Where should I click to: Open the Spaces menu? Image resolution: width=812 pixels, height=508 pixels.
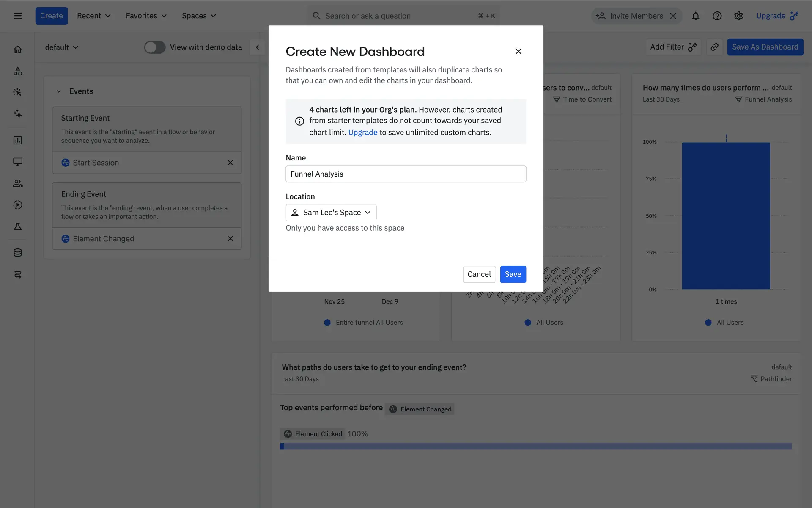(199, 16)
